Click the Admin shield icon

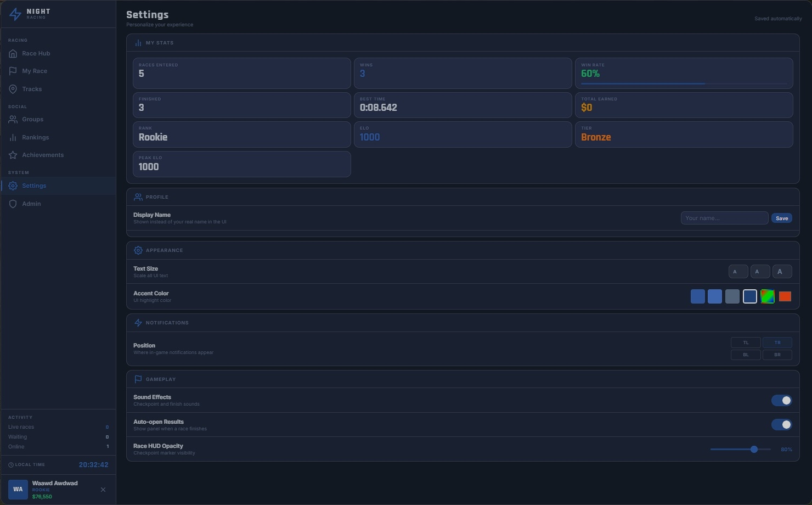coord(13,204)
